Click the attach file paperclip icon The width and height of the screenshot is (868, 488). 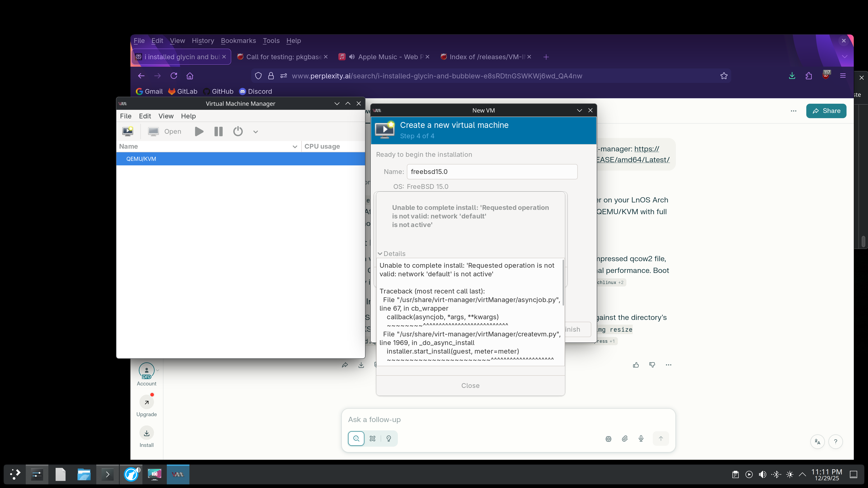click(625, 439)
